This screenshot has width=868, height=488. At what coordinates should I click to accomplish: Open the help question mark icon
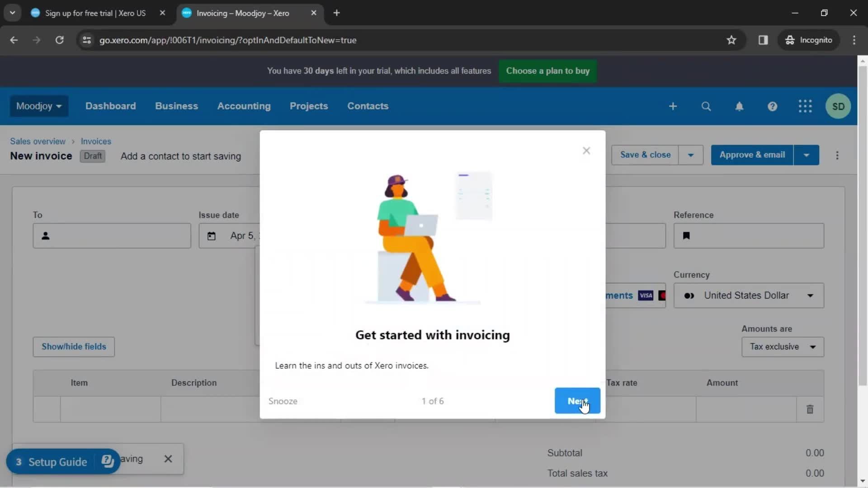tap(772, 107)
